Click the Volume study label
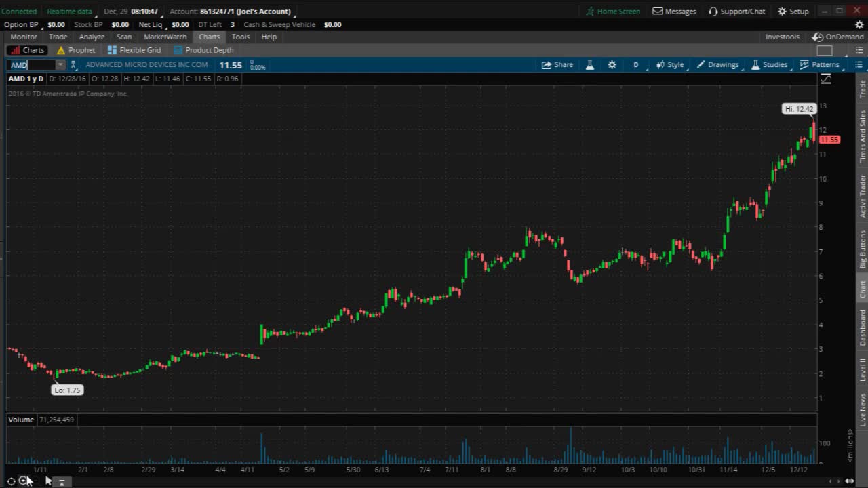868x488 pixels. 21,420
